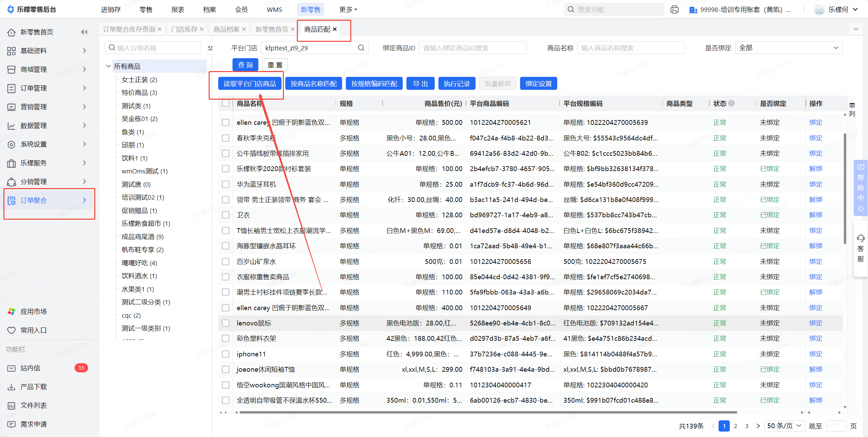Viewport: 868px width, 437px height.
Task: Open the 应用市场 icon entry
Action: [12, 311]
